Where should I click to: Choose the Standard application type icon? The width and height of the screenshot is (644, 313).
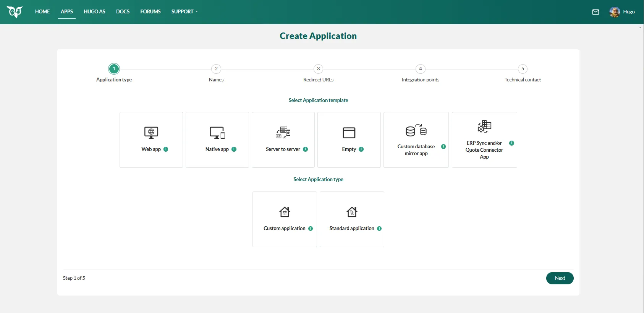(x=352, y=212)
